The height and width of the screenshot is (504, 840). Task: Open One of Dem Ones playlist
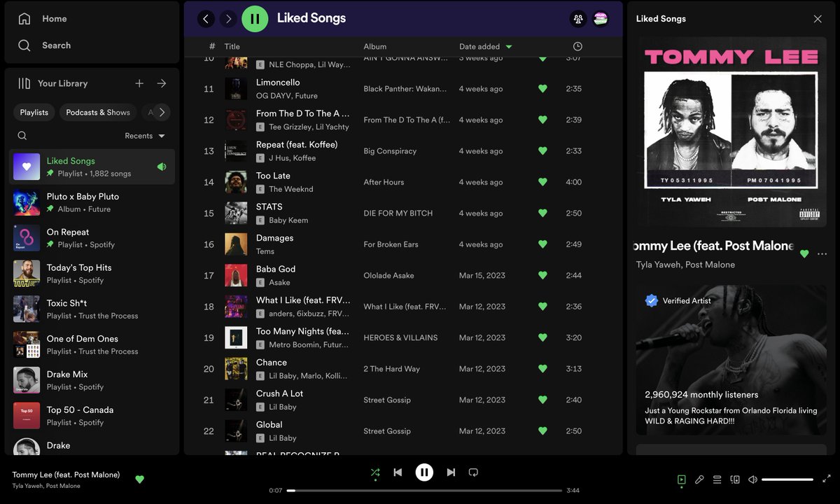point(92,344)
